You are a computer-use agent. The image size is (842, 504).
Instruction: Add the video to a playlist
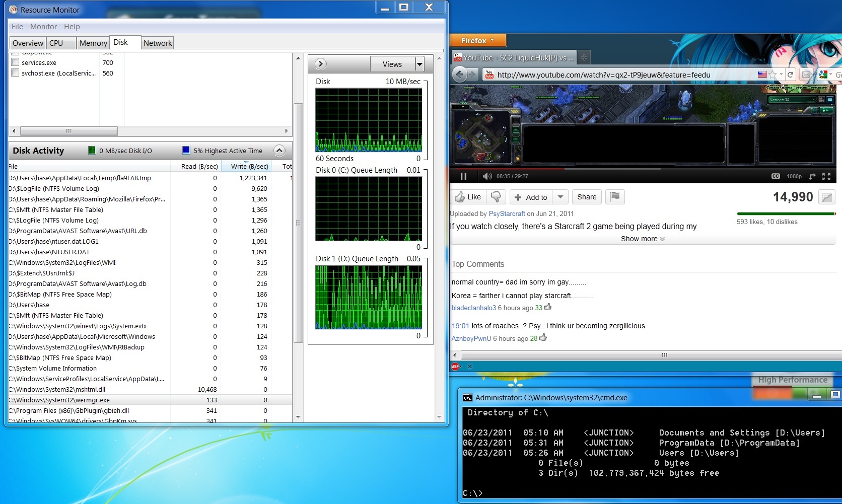[x=531, y=197]
